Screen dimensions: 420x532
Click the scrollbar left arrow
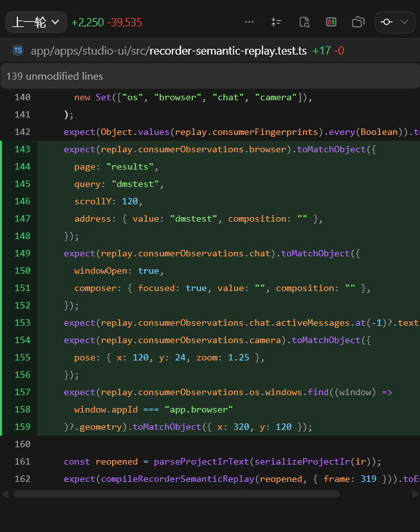(5, 494)
